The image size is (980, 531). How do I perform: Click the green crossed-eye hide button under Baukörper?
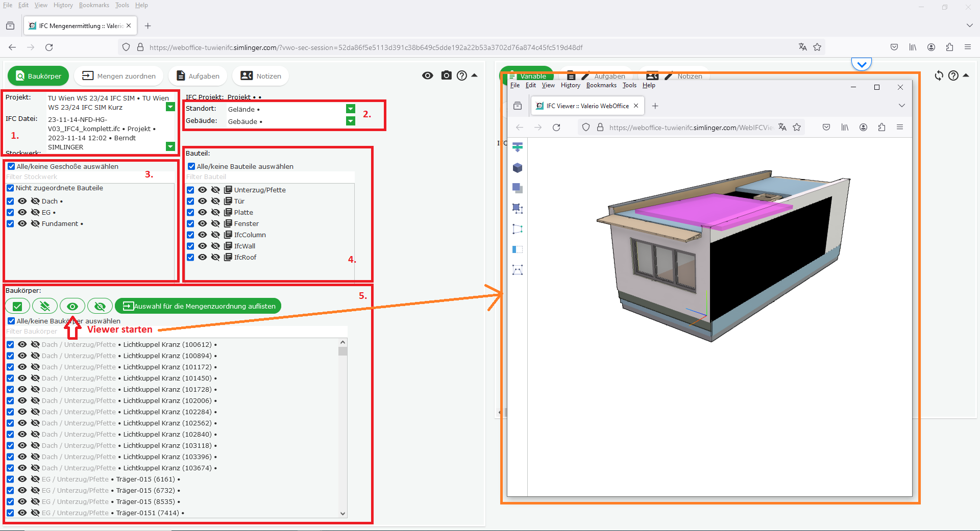(100, 306)
